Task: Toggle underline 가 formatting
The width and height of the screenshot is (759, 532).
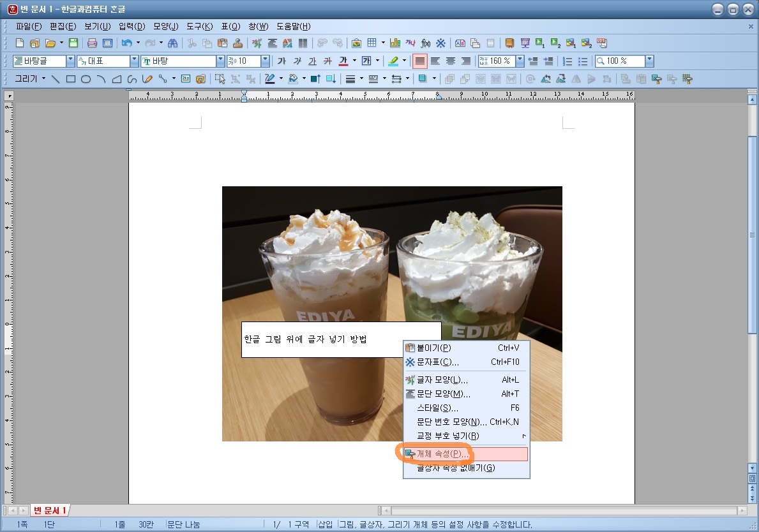Action: point(312,61)
